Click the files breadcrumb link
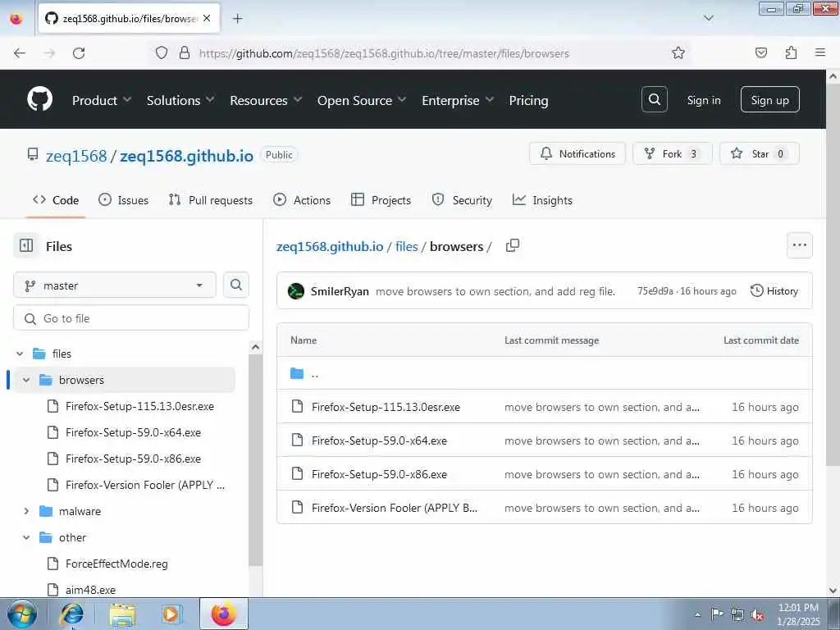Viewport: 840px width, 630px height. 407,246
